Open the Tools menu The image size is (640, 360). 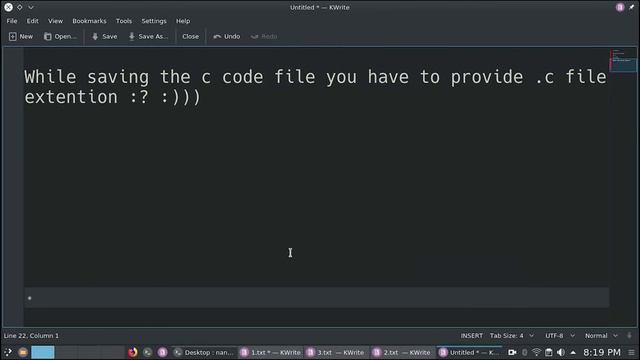click(124, 21)
